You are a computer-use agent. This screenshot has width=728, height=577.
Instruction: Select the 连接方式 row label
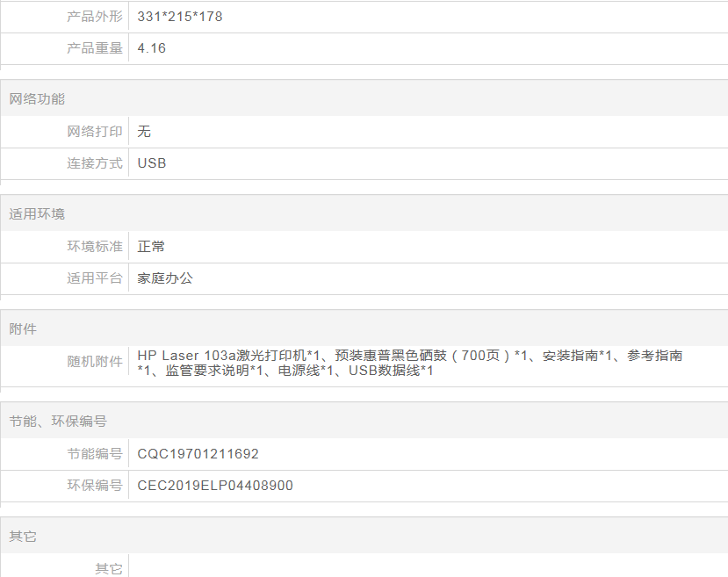[95, 163]
